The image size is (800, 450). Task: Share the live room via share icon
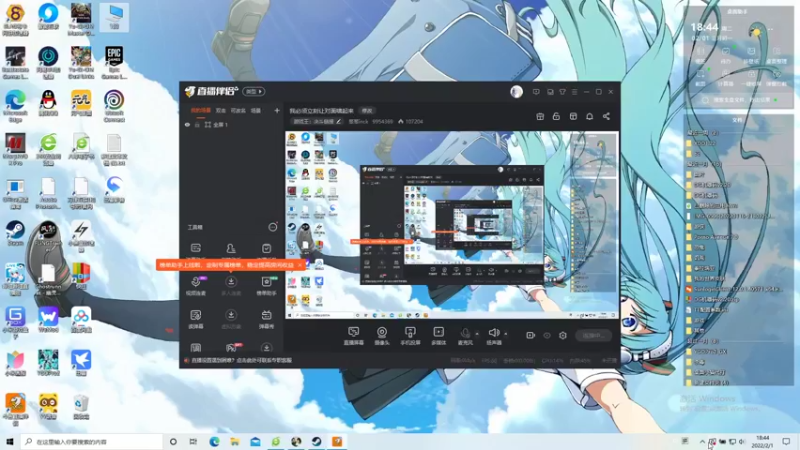point(606,116)
